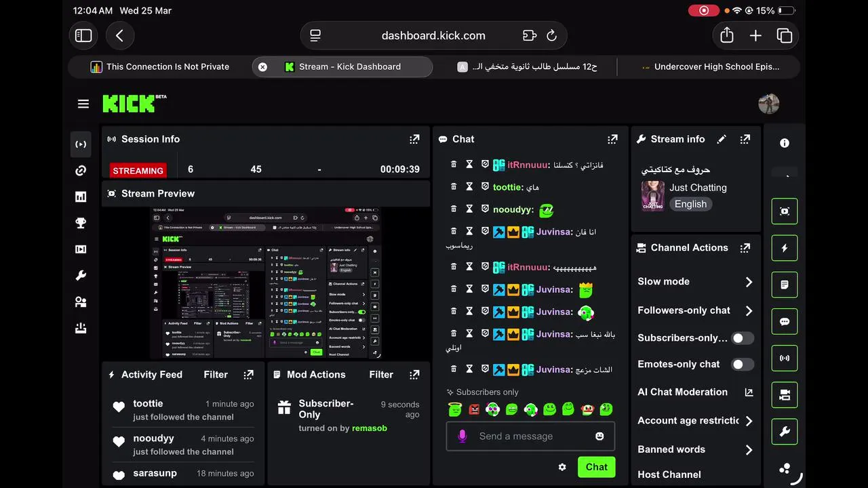
Task: Click the chat bubble right toolbar button
Action: click(785, 322)
